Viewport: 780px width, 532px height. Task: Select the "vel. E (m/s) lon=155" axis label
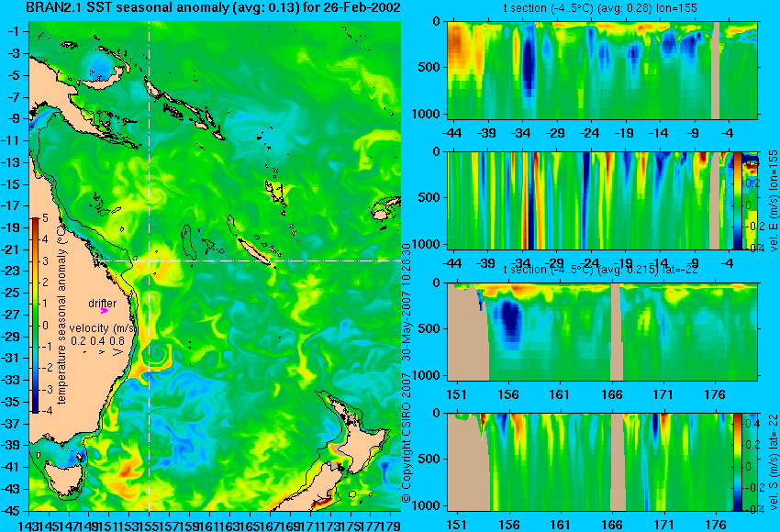(x=773, y=200)
